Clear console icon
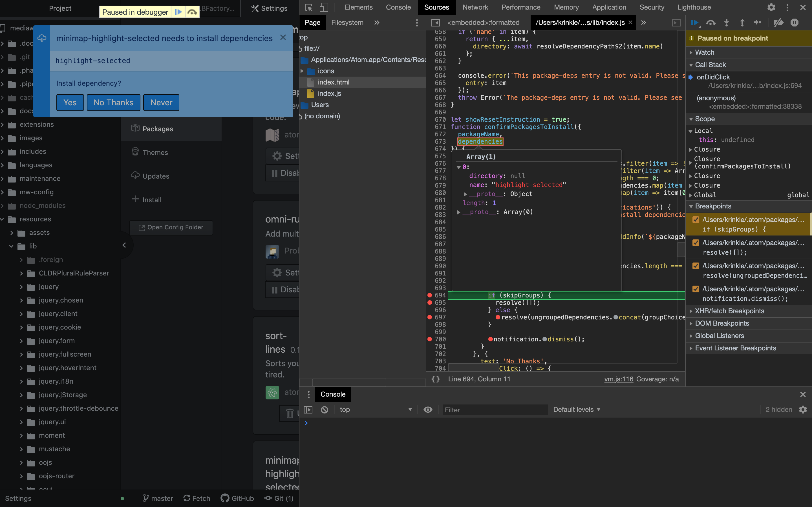This screenshot has height=507, width=812. click(x=324, y=410)
